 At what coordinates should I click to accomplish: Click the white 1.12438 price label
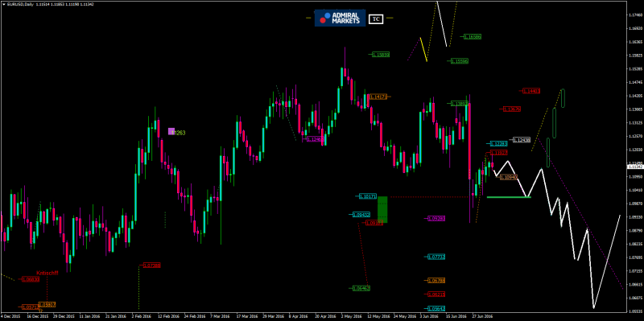pyautogui.click(x=522, y=140)
